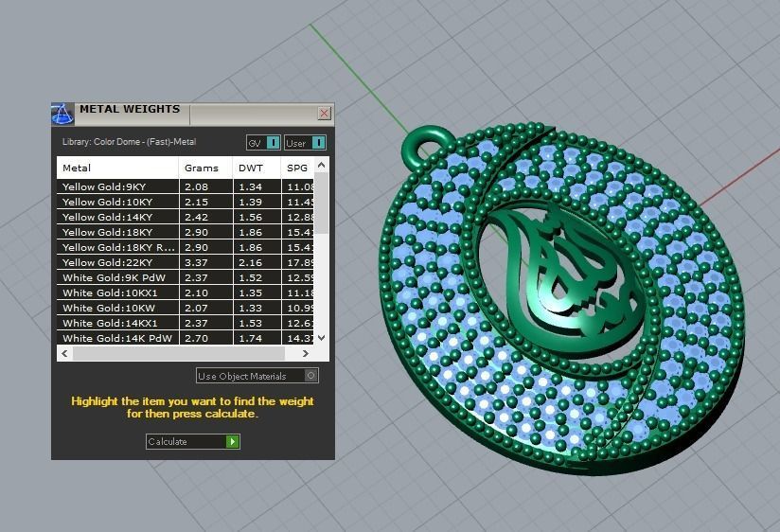
Task: Select the White Gold:10KX1 row
Action: click(186, 293)
